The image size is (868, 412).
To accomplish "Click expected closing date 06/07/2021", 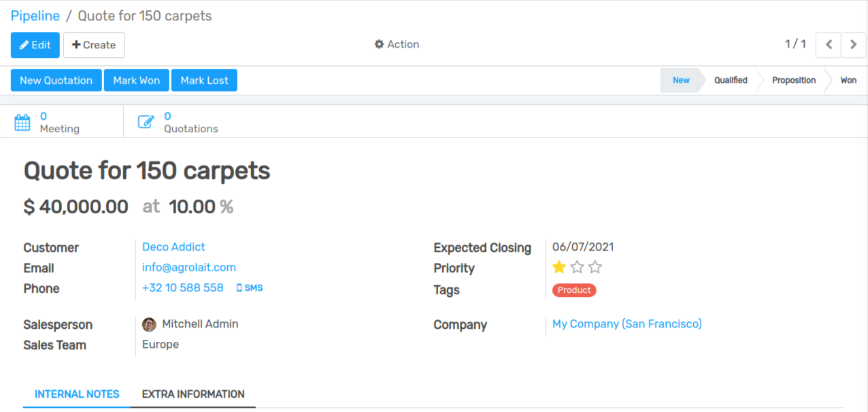I will pyautogui.click(x=583, y=247).
